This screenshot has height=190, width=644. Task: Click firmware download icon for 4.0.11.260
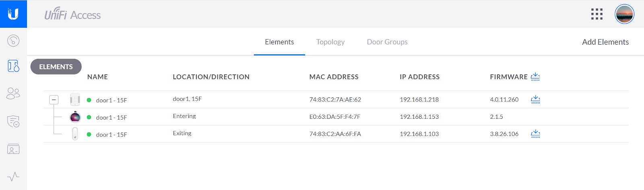(x=535, y=99)
